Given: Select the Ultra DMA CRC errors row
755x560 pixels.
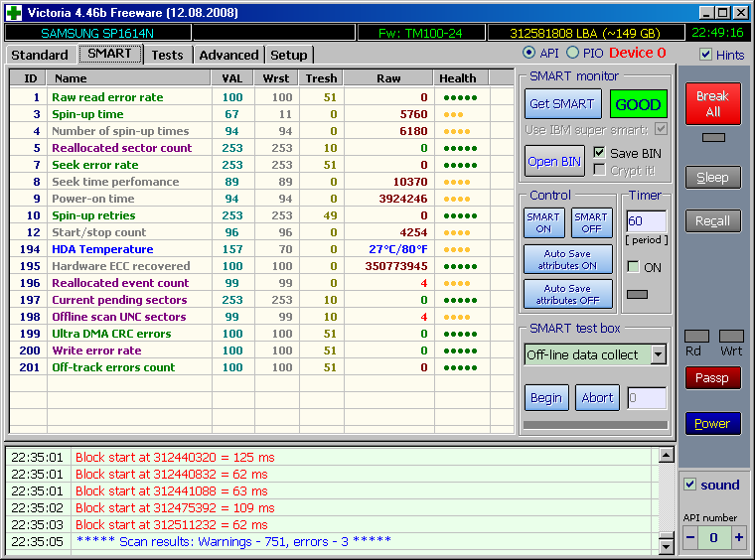Looking at the screenshot, I should click(x=261, y=334).
